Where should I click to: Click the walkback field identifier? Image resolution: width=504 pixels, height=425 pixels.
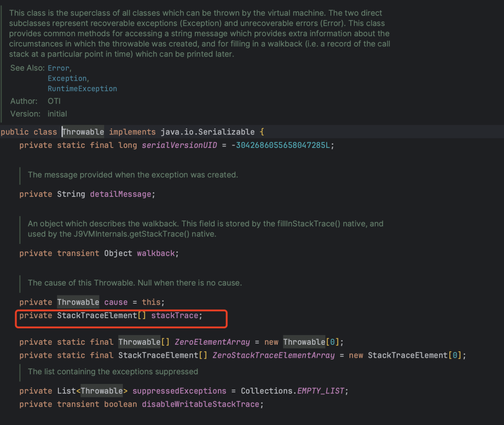[156, 253]
